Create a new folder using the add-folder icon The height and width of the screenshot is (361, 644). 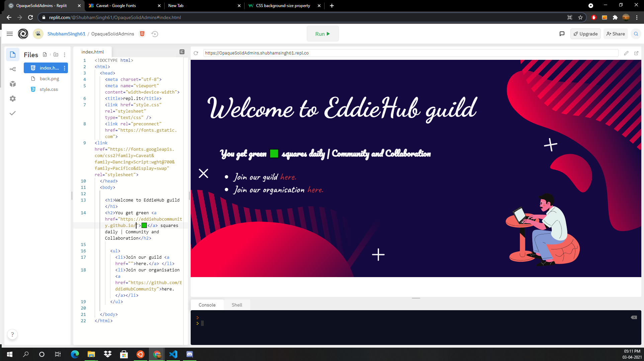click(56, 54)
